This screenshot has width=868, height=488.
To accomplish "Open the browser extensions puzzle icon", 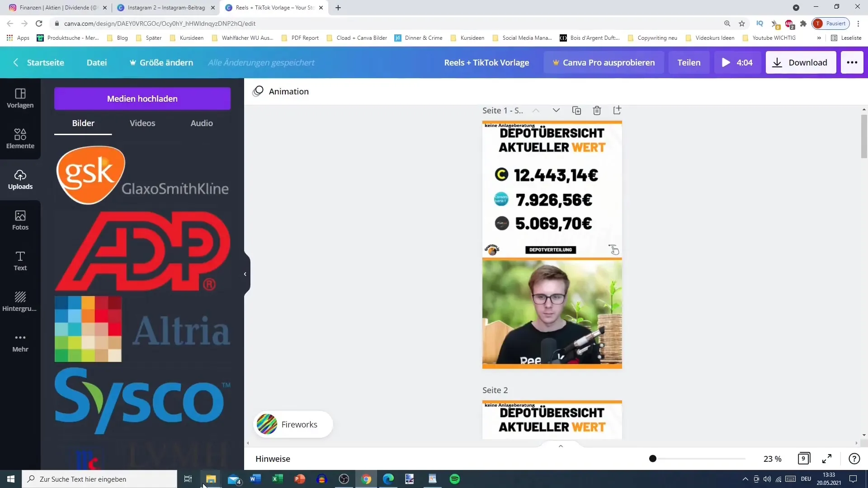I will (x=803, y=23).
